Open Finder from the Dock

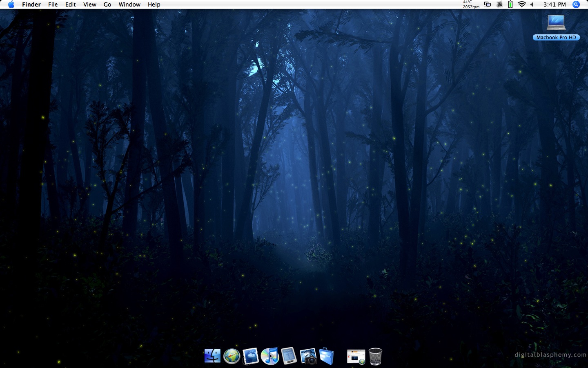coord(212,356)
